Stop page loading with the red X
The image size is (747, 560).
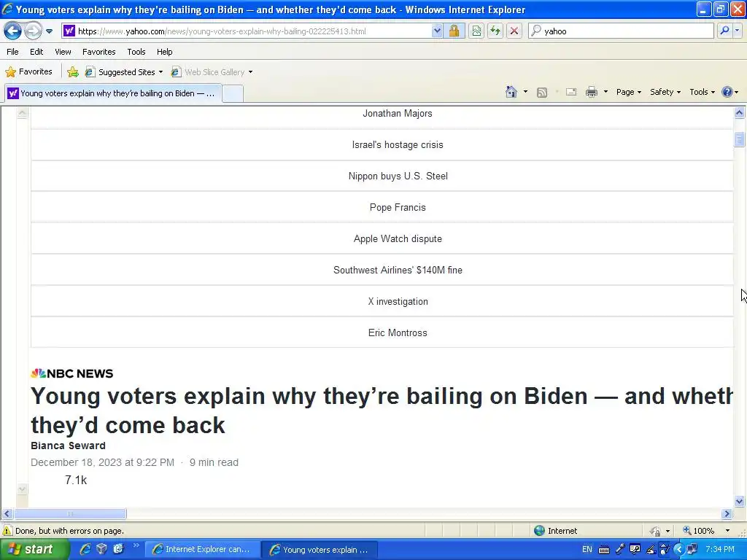pos(514,31)
